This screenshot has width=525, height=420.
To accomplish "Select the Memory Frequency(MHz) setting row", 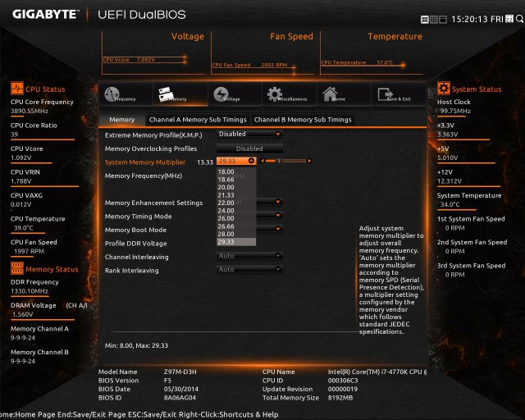I will coord(144,176).
